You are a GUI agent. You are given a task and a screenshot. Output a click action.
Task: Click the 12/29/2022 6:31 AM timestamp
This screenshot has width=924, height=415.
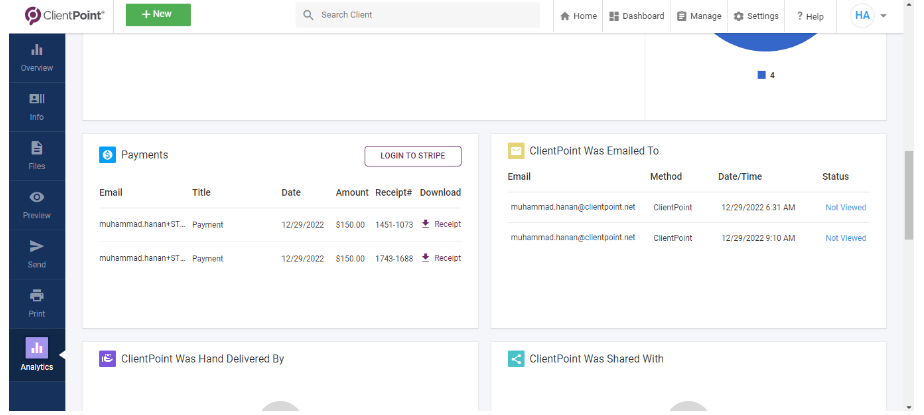(x=758, y=208)
